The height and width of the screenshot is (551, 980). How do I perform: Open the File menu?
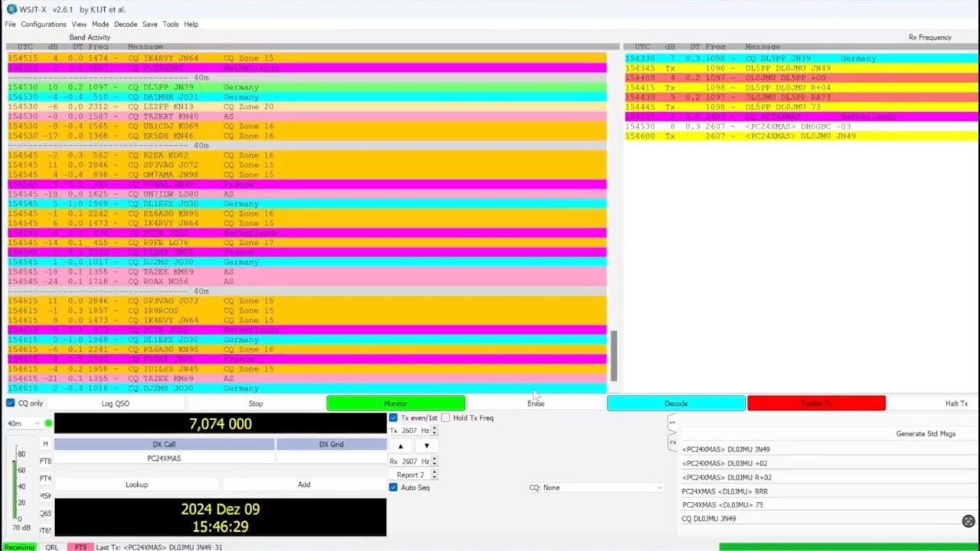click(10, 24)
